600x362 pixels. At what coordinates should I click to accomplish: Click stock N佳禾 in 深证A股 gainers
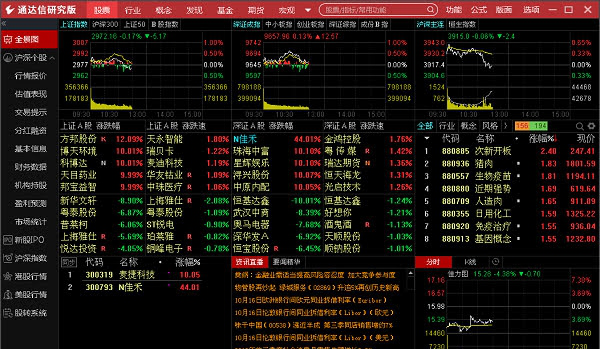coord(245,139)
